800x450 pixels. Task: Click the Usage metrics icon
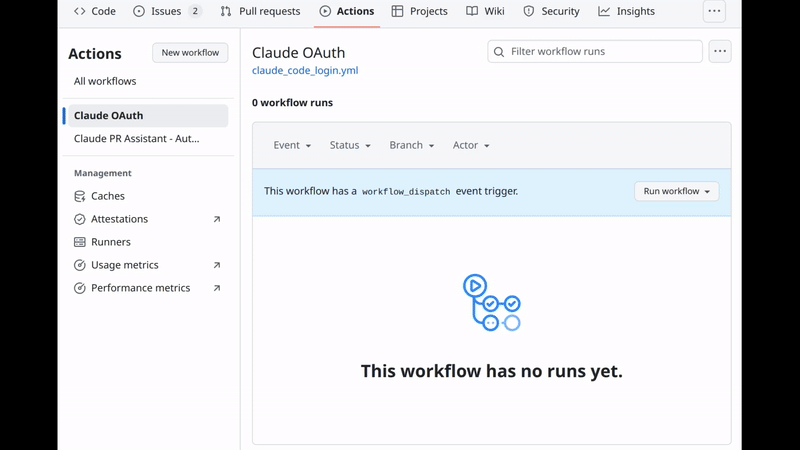pos(80,265)
